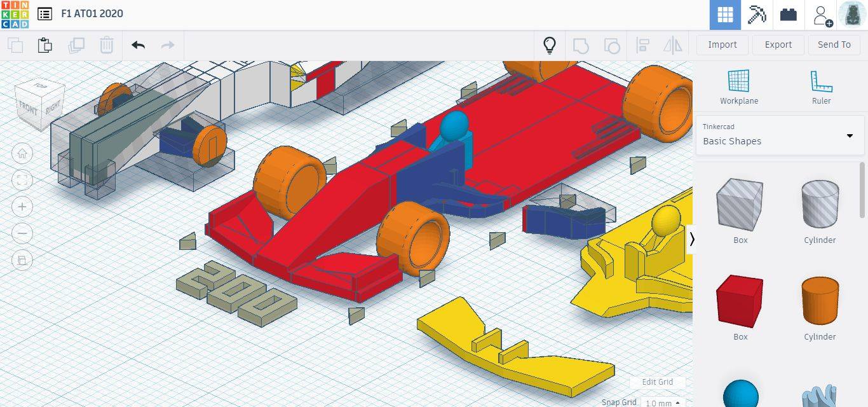Click the home view icon
The image size is (868, 407).
[x=22, y=153]
